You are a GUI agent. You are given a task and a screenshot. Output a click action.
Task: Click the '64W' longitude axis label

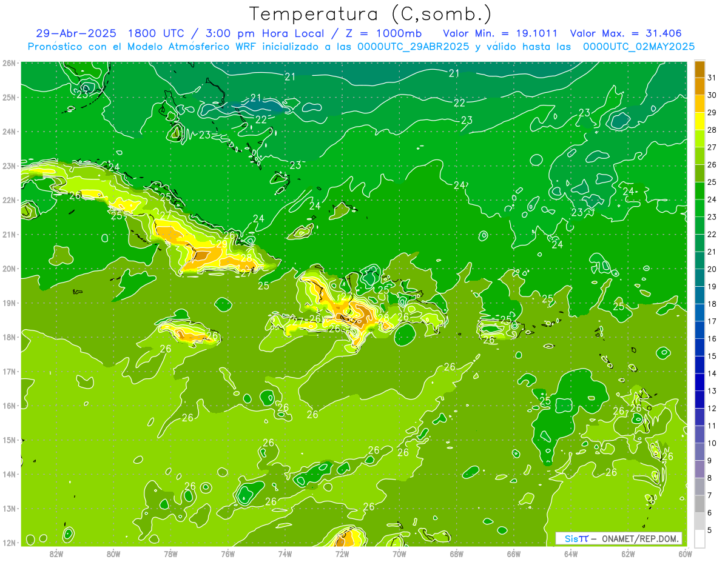(571, 554)
